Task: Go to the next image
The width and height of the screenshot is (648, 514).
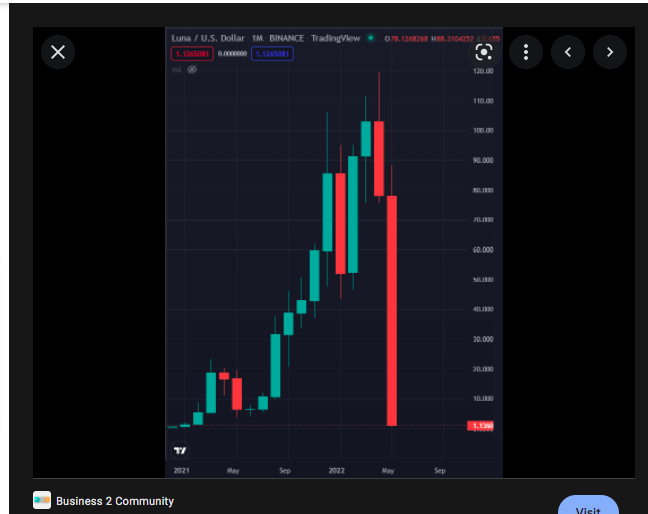Action: [610, 52]
